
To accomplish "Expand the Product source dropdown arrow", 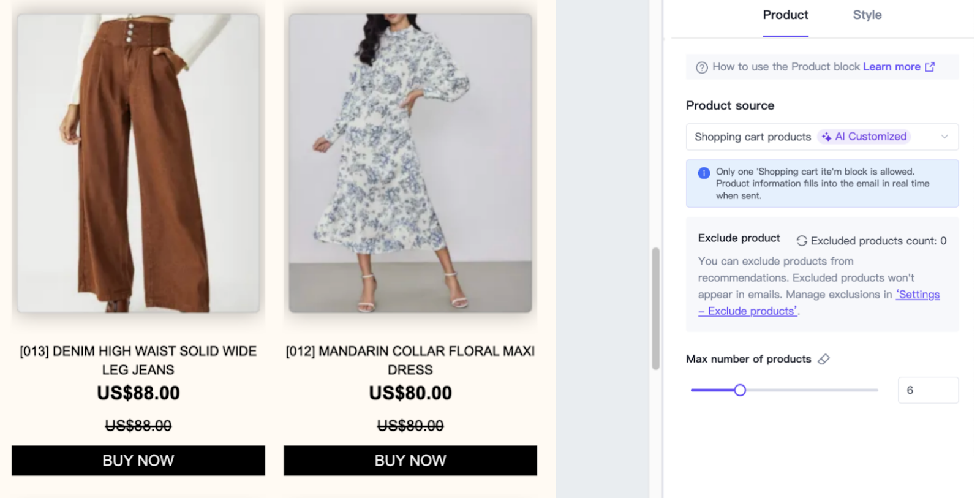I will pyautogui.click(x=944, y=137).
